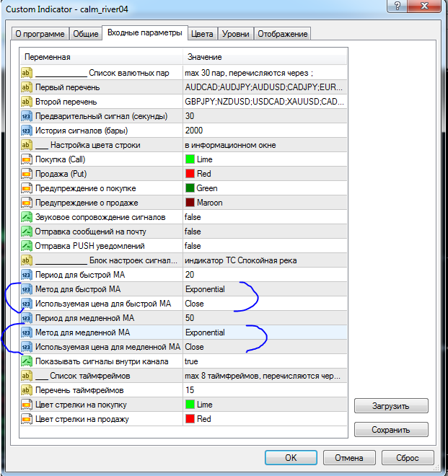Switch to the Отображение tab
The image size is (448, 476).
[x=283, y=34]
